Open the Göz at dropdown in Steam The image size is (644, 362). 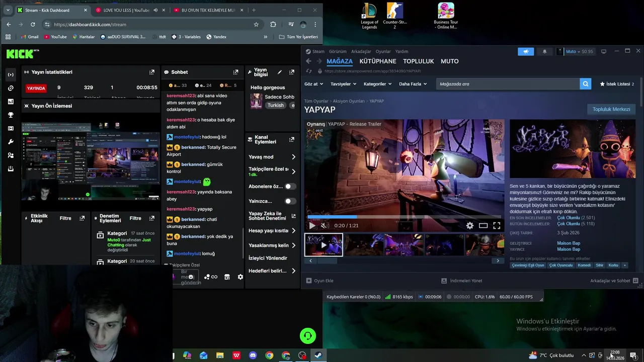(x=314, y=84)
